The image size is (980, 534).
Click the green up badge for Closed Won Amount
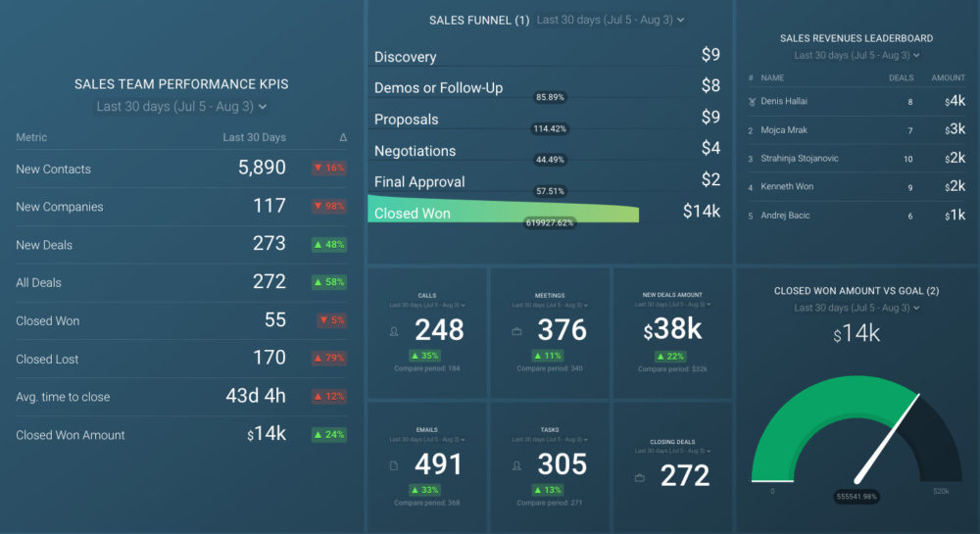[329, 435]
